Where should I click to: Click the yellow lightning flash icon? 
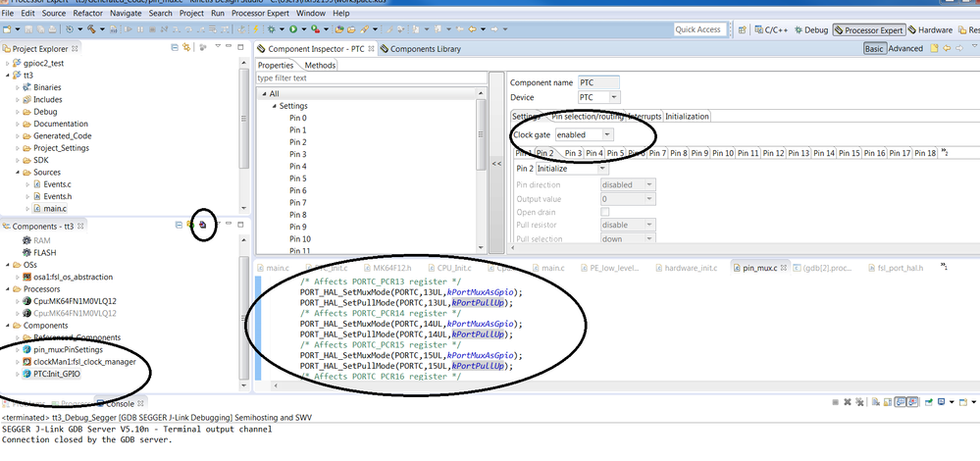click(256, 29)
